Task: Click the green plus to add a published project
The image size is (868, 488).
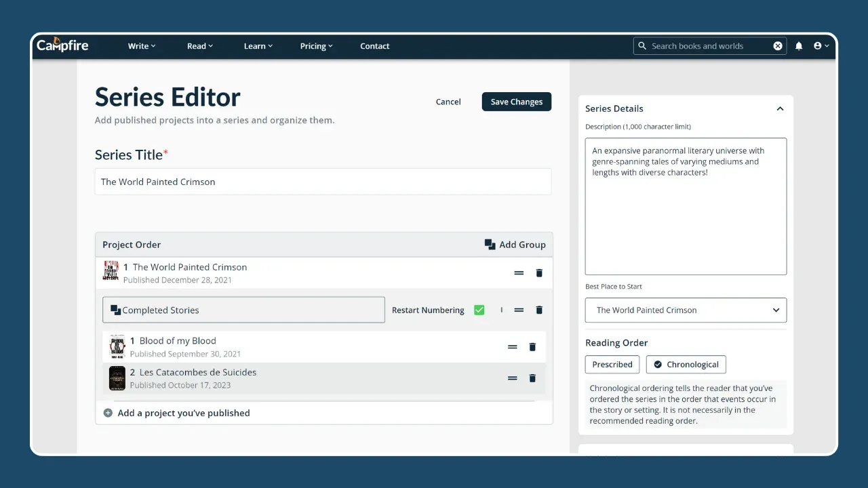Action: (x=108, y=412)
